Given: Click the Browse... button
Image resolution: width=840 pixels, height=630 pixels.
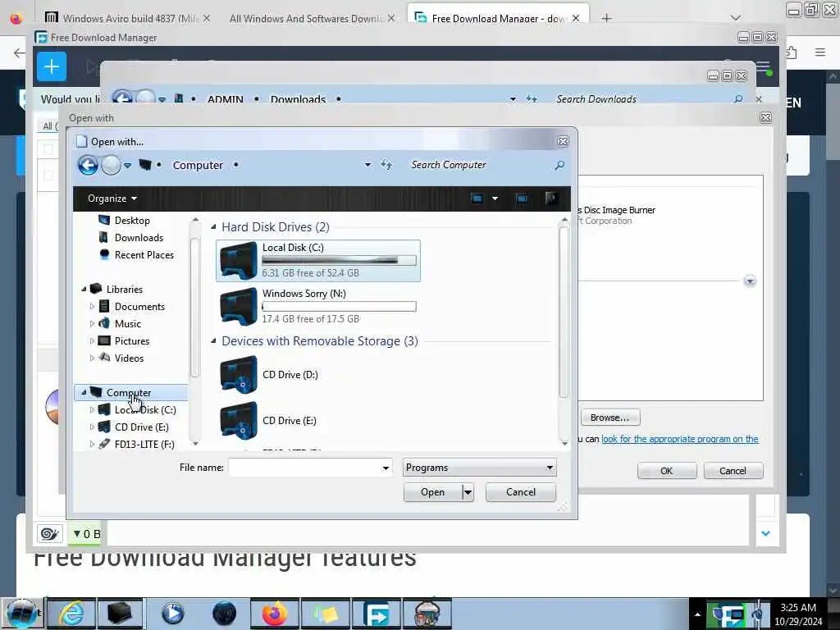Looking at the screenshot, I should click(x=609, y=418).
